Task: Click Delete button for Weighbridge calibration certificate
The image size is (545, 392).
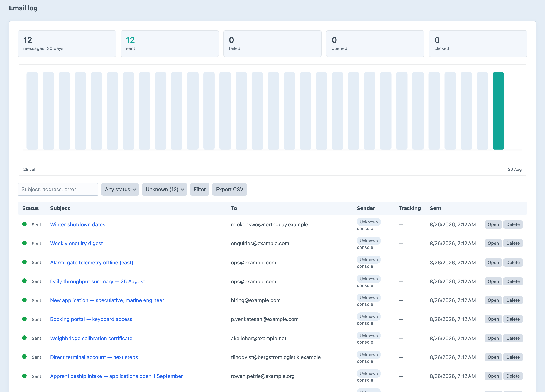Action: (x=513, y=338)
